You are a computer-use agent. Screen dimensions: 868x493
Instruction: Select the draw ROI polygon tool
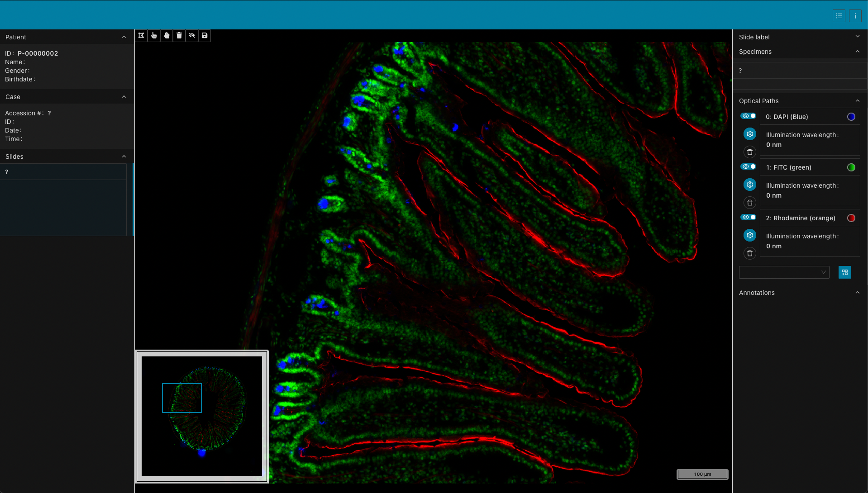tap(141, 36)
